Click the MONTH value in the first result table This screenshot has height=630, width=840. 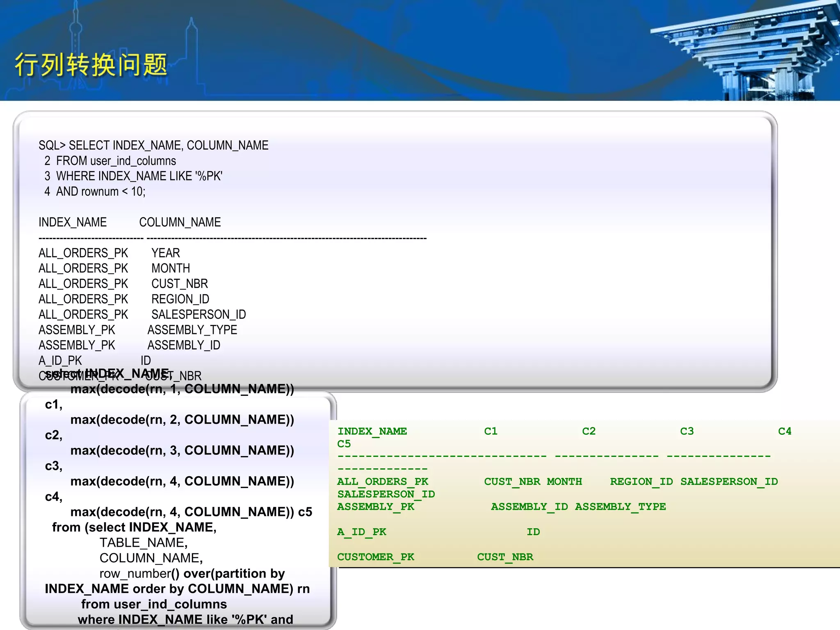[171, 268]
